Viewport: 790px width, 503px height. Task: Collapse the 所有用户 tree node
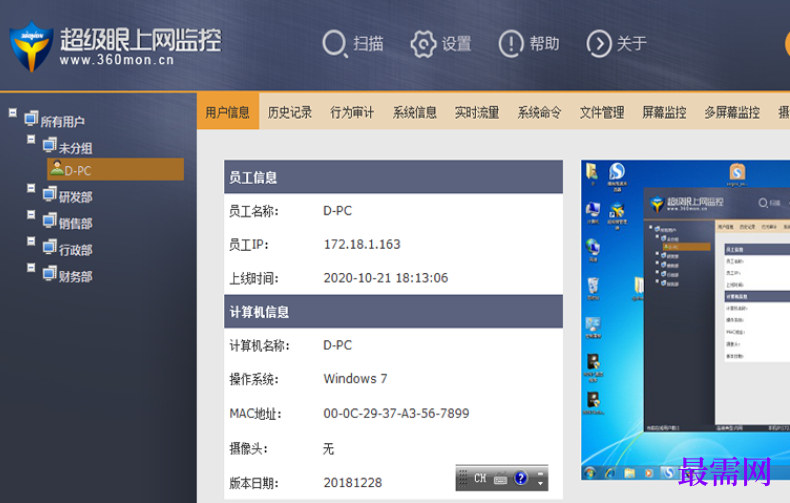13,112
